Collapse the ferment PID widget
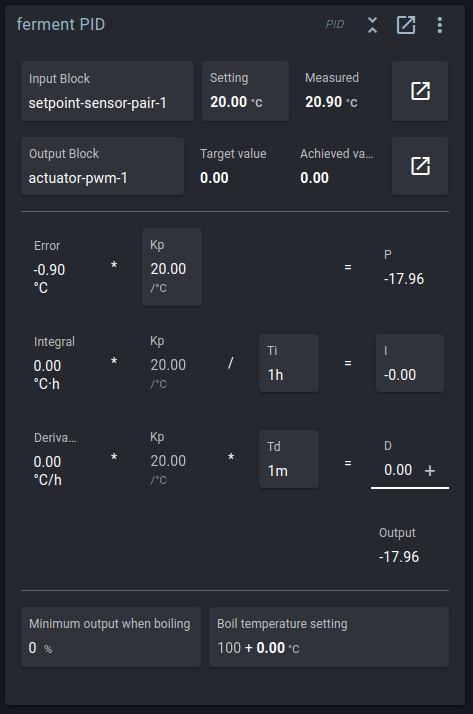 tap(372, 25)
